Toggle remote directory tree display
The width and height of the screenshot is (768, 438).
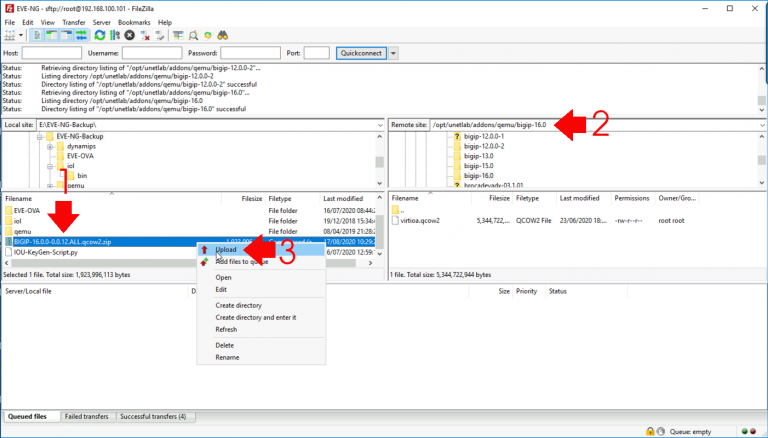pyautogui.click(x=66, y=35)
